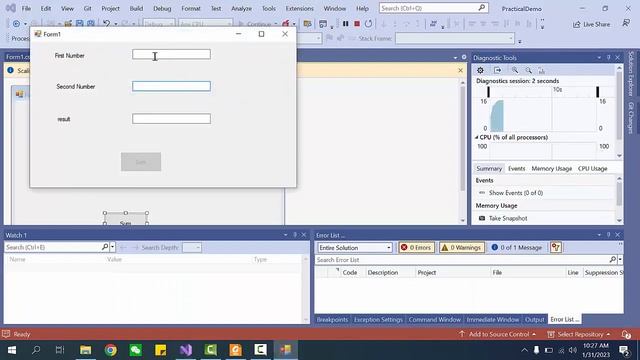The image size is (640, 360).
Task: Switch to Immediate Window tab
Action: coord(492,320)
